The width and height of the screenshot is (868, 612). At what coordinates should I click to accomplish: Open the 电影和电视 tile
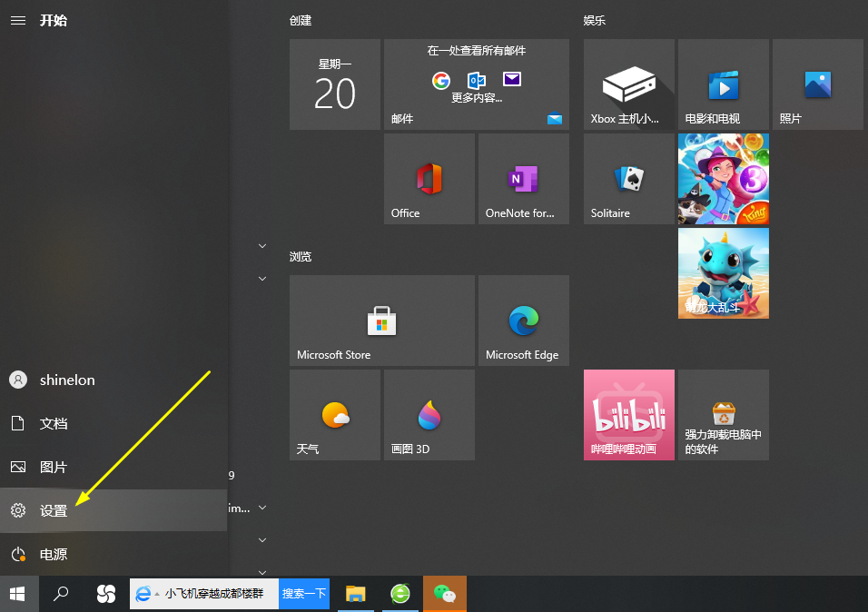[x=724, y=84]
